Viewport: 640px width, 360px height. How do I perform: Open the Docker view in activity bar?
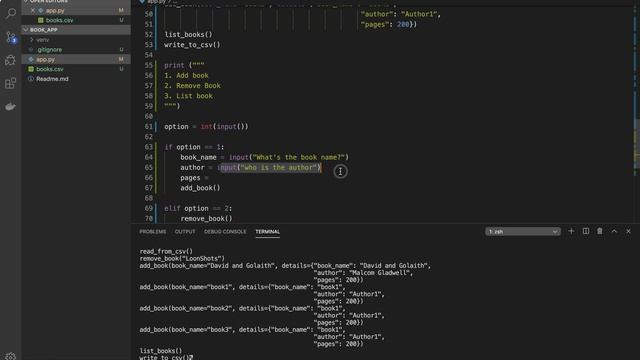coord(10,107)
